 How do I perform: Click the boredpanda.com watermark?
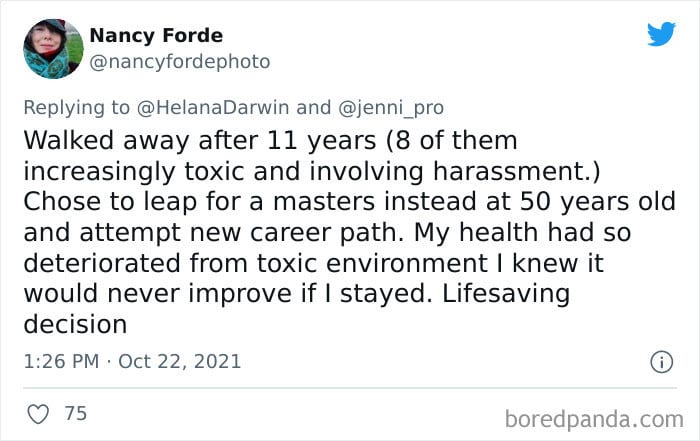click(x=594, y=420)
